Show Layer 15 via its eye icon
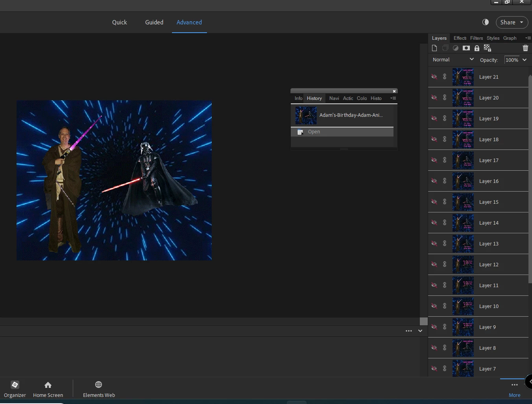532x404 pixels. coord(434,202)
